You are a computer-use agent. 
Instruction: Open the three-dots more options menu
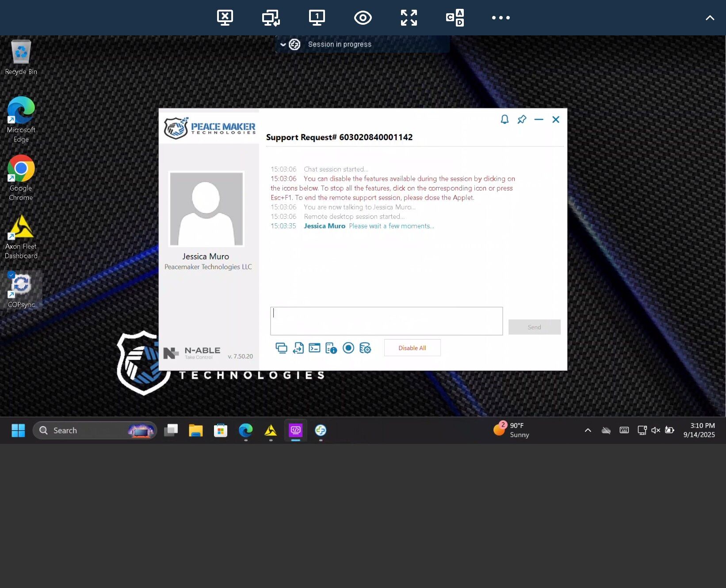tap(501, 18)
